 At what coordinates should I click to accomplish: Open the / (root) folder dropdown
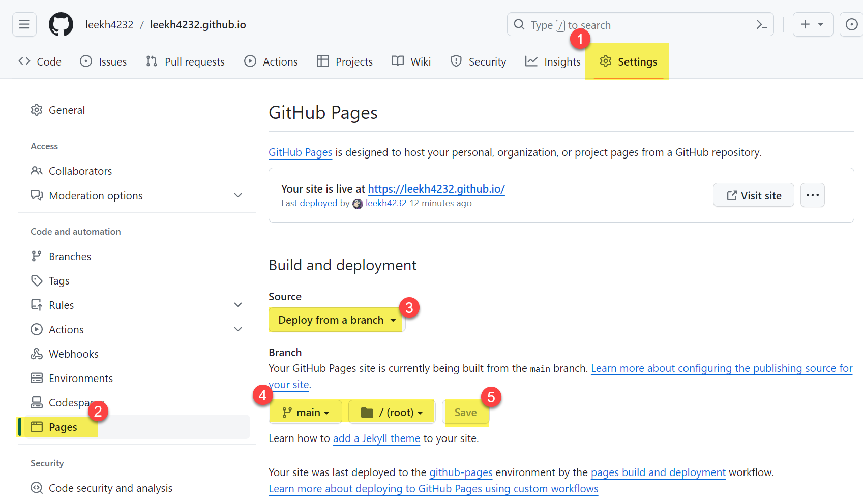(392, 413)
